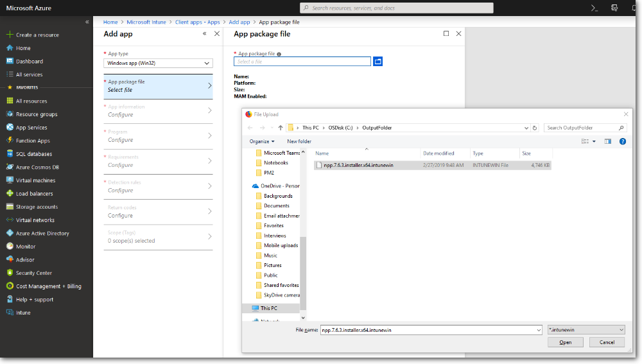
Task: Open the App type dropdown
Action: click(x=158, y=63)
